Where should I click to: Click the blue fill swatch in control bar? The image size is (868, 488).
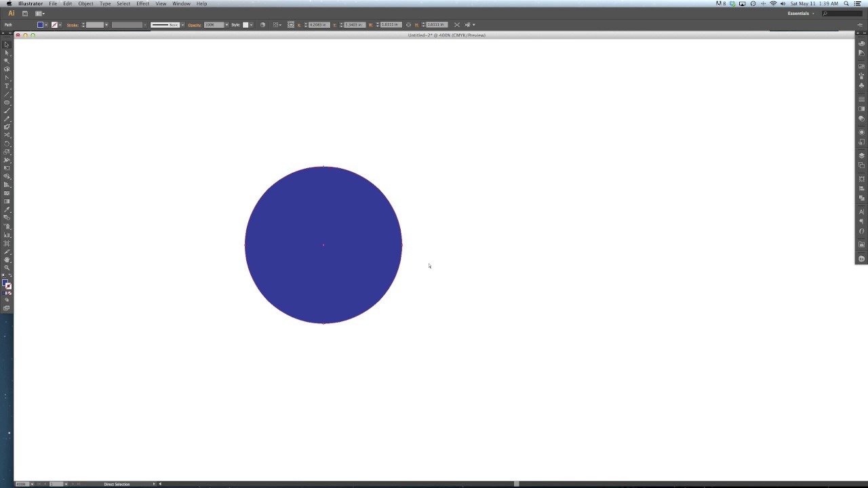(x=40, y=25)
